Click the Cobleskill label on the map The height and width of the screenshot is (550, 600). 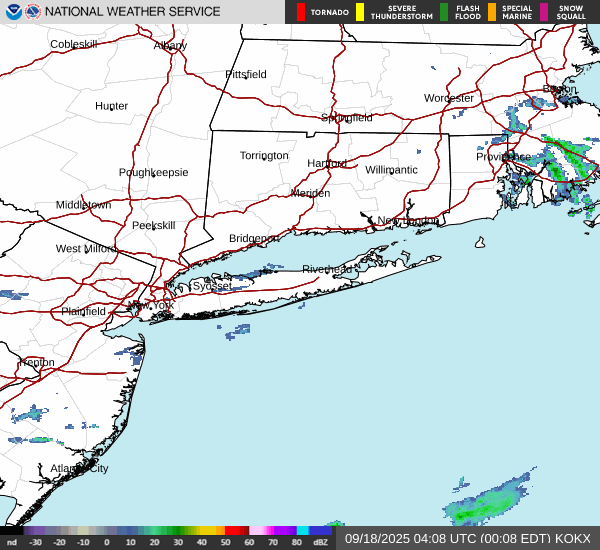click(x=74, y=45)
